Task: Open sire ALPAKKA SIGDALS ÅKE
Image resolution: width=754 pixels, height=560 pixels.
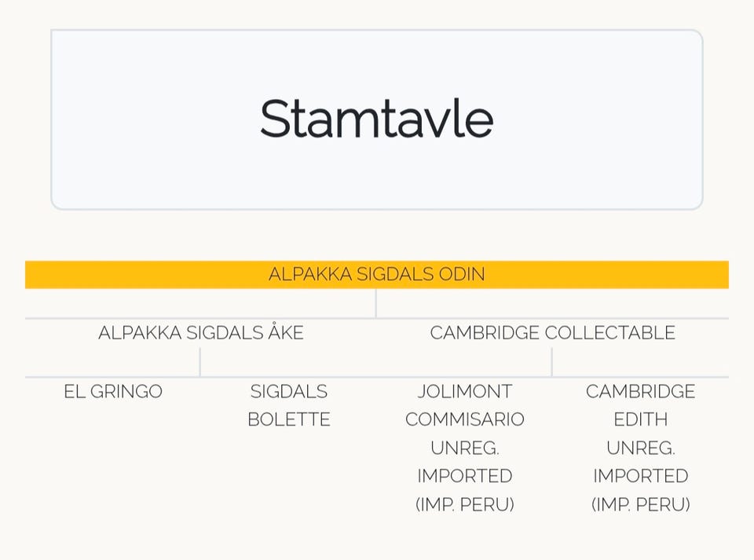Action: coord(200,332)
